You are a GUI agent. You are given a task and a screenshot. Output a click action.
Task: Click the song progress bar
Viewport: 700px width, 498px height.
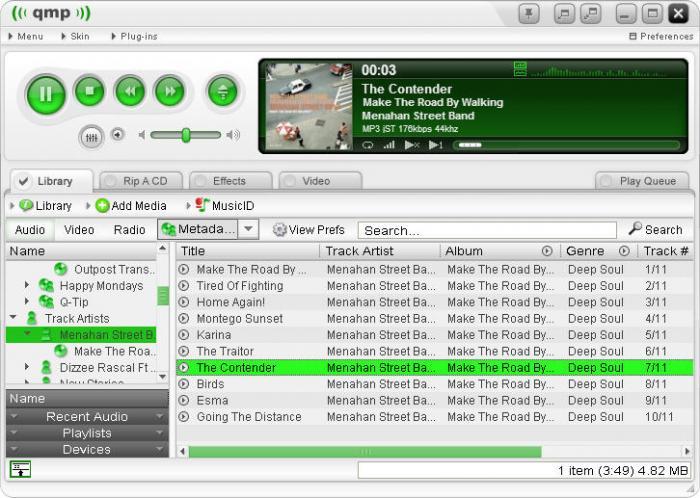point(567,145)
